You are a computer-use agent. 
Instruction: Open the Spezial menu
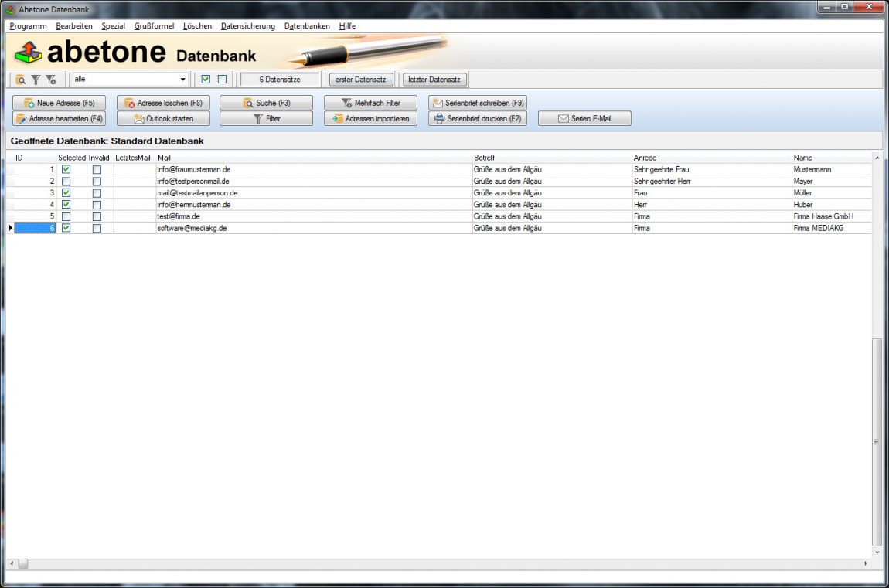pos(113,25)
